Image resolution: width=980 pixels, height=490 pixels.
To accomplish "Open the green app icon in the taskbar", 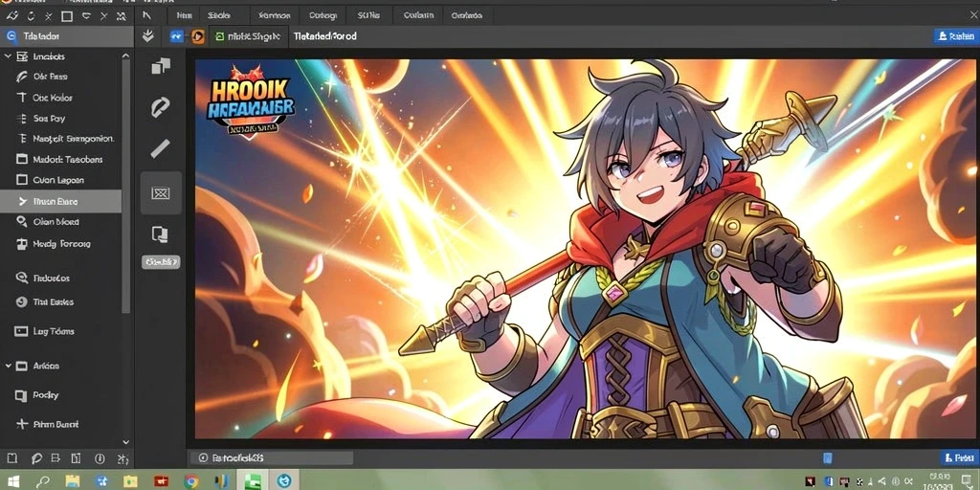I will click(x=252, y=481).
